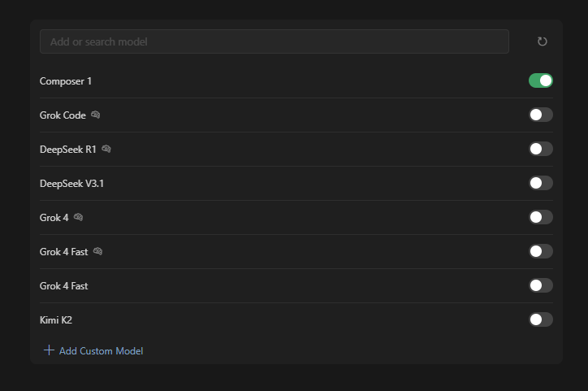Screen dimensions: 588x391
Task: Select the DeepSeek V3.1 model label
Action: (x=71, y=184)
